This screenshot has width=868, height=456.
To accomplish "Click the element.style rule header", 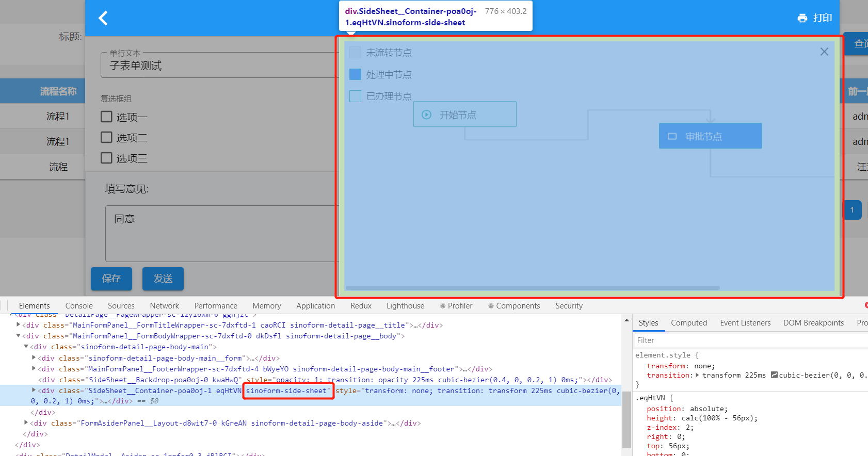I will pos(666,355).
